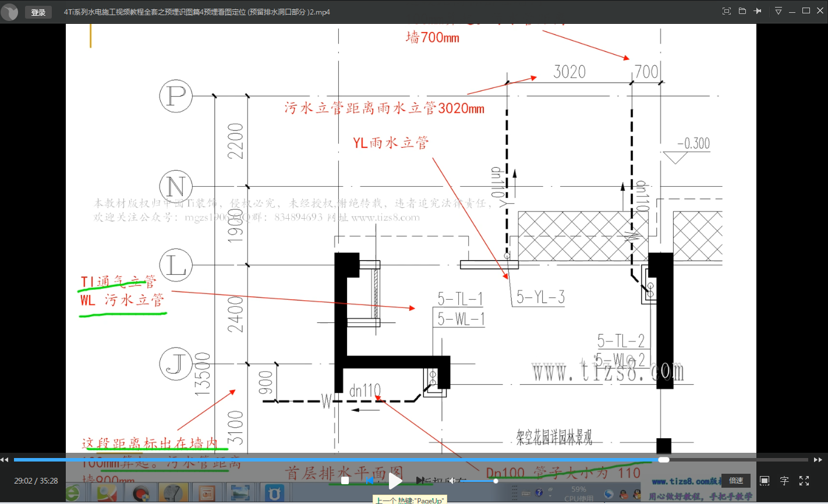Click the video file title text
The width and height of the screenshot is (828, 504).
(x=197, y=12)
